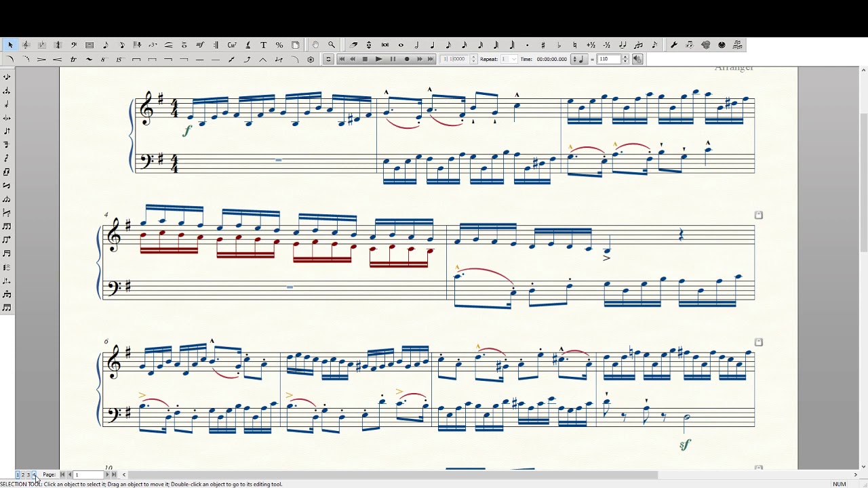This screenshot has width=868, height=488.
Task: Click the lower half step (-½) icon
Action: [606, 45]
